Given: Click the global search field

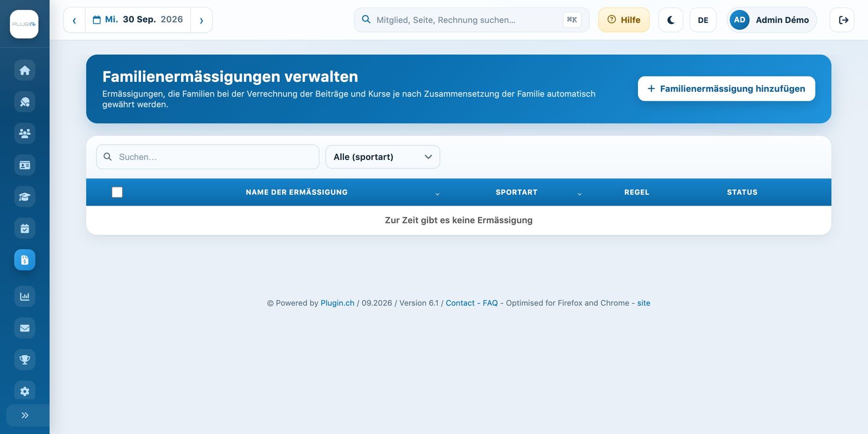Looking at the screenshot, I should (x=471, y=20).
